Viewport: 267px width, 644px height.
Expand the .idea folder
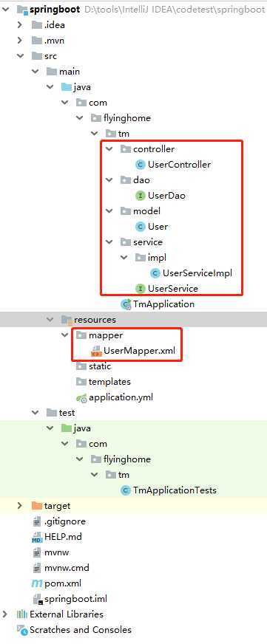[19, 25]
